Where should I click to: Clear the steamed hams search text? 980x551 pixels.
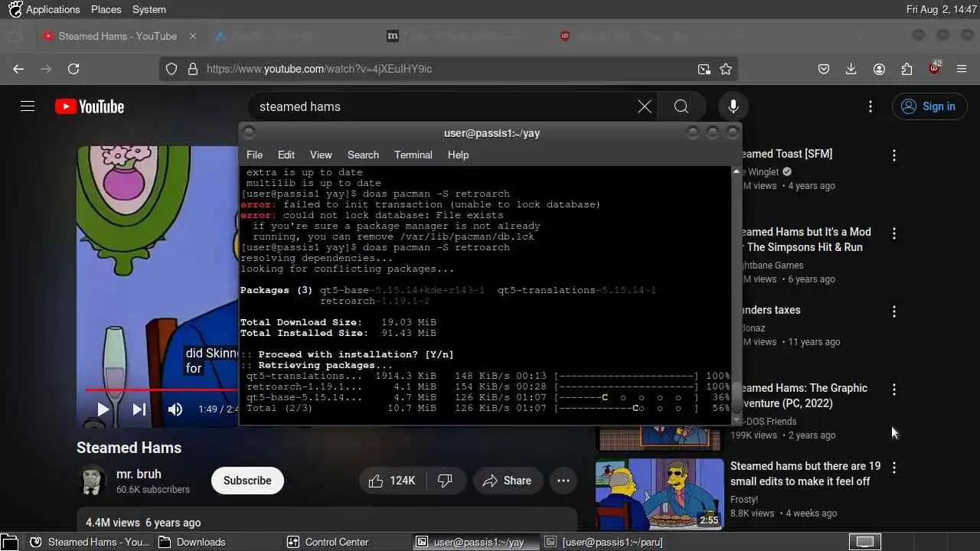tap(645, 106)
